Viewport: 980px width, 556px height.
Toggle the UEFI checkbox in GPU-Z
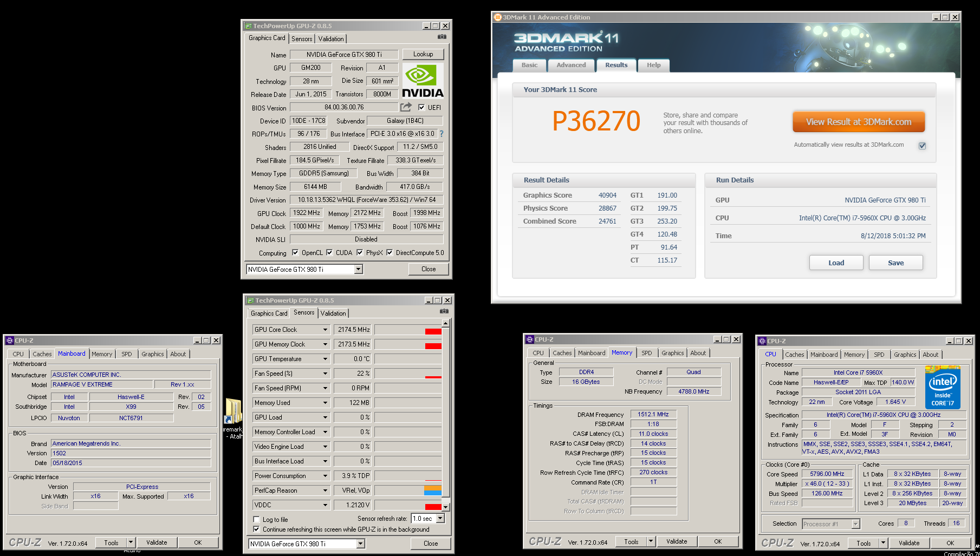(421, 107)
